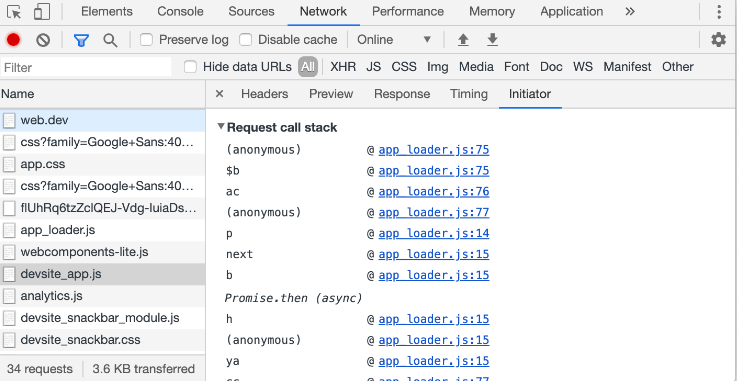Open network search magnifier icon
Screen dimensions: 737x381
[x=110, y=40]
